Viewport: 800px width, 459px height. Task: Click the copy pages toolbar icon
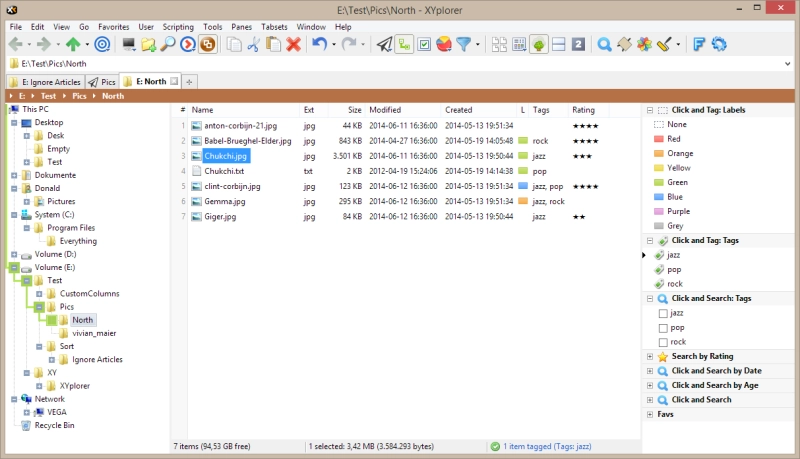click(x=234, y=44)
